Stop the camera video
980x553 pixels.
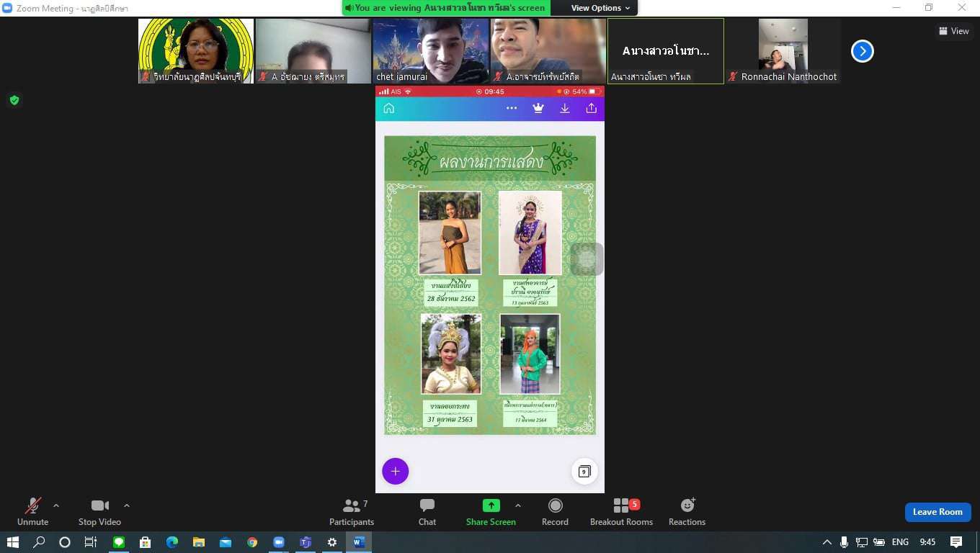point(99,512)
